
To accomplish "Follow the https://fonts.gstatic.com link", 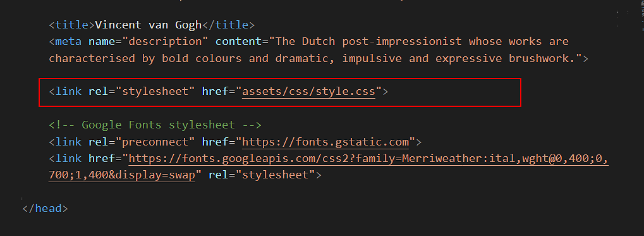I will click(x=325, y=142).
